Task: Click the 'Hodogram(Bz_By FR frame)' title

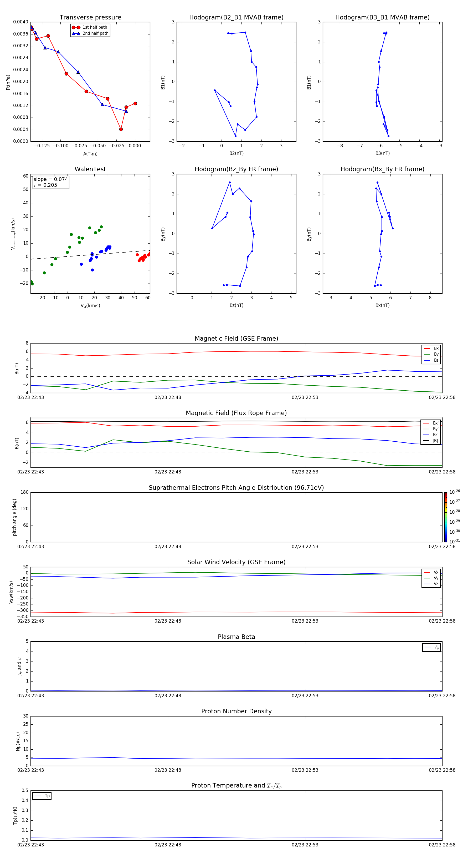Action: coord(236,169)
